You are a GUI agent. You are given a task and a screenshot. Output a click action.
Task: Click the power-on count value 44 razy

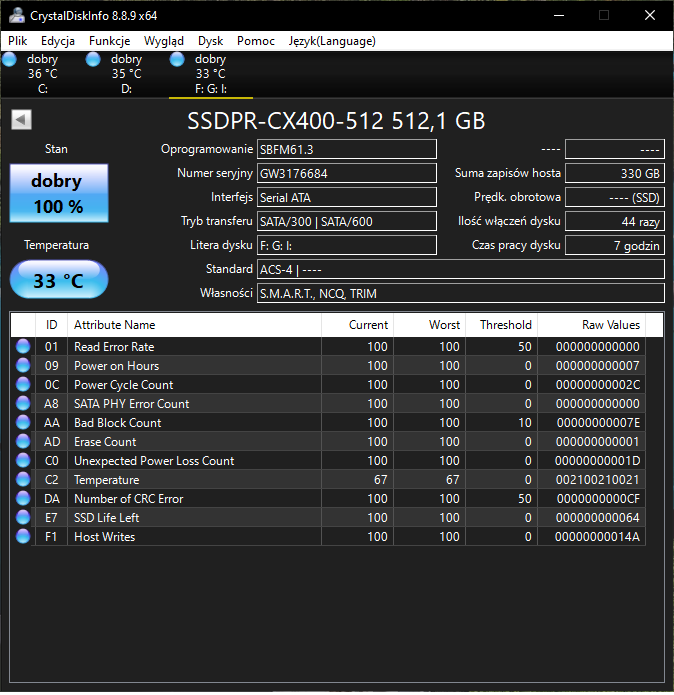[615, 221]
